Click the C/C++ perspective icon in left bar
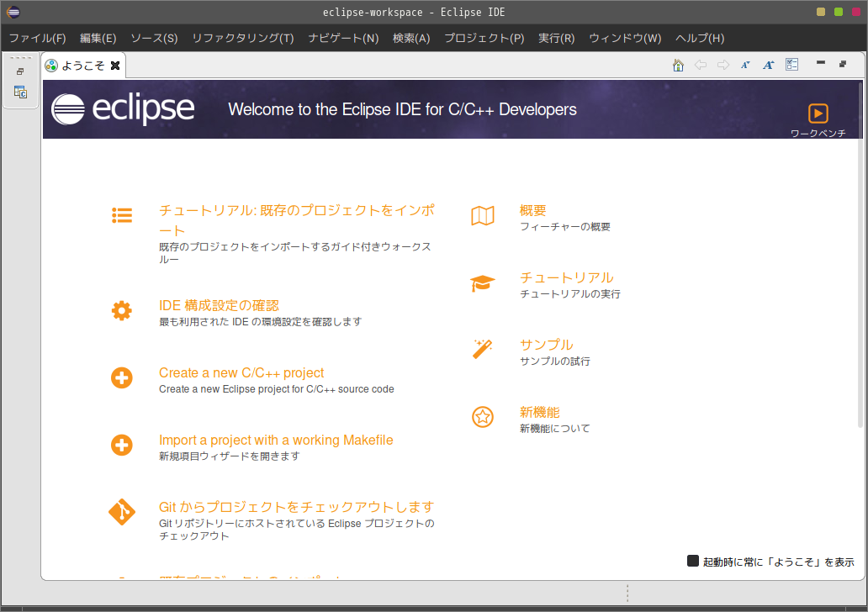Screen dimensions: 868x612 20,92
